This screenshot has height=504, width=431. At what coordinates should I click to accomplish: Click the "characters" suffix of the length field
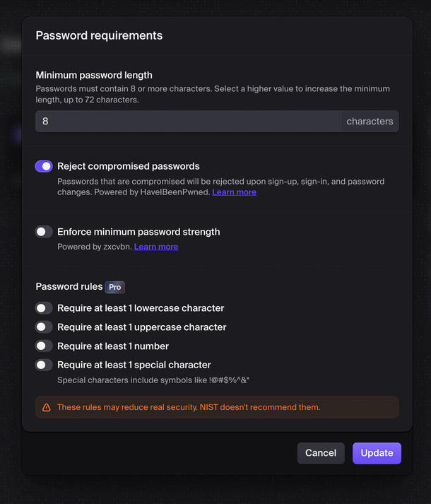coord(370,122)
